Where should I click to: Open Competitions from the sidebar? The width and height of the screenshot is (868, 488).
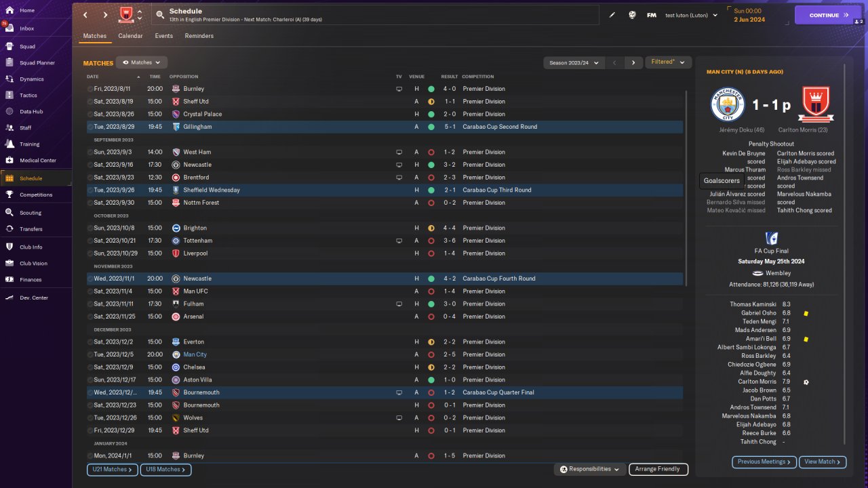point(35,195)
